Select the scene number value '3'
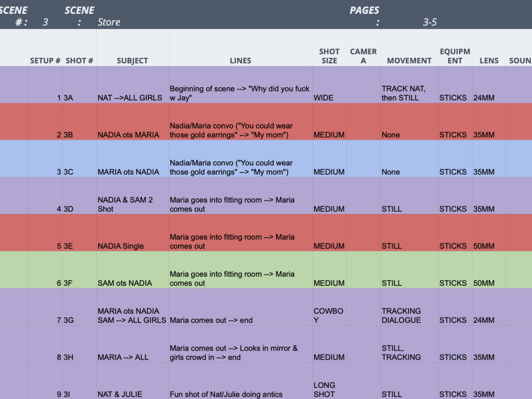 coord(45,22)
